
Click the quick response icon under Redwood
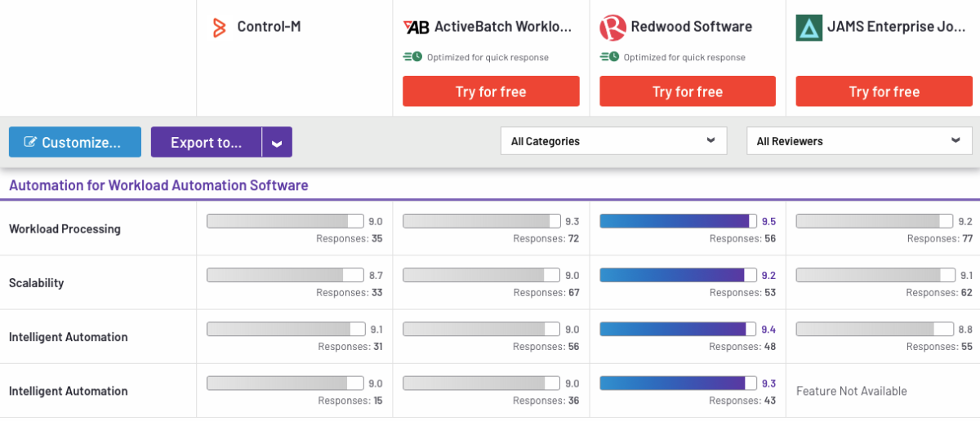(x=609, y=57)
